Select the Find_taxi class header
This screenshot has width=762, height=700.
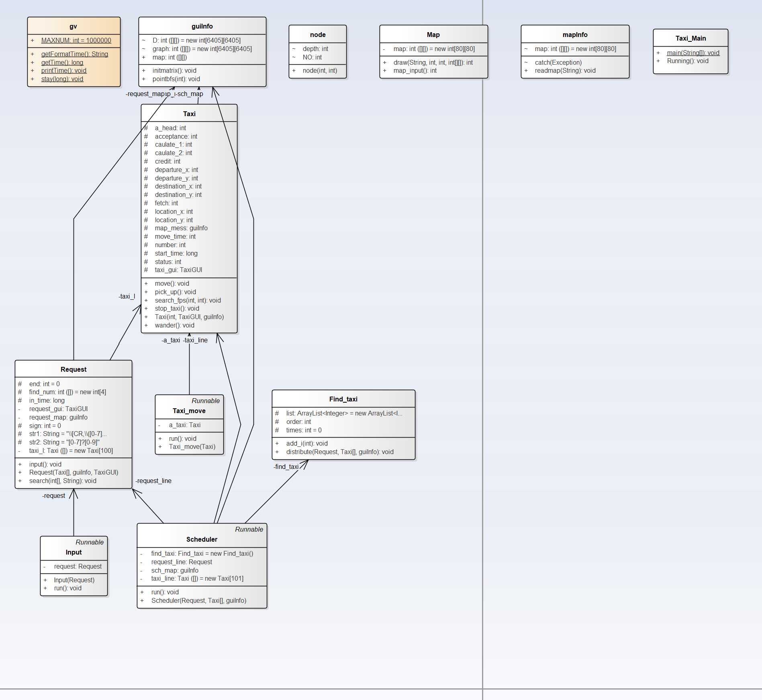point(343,399)
